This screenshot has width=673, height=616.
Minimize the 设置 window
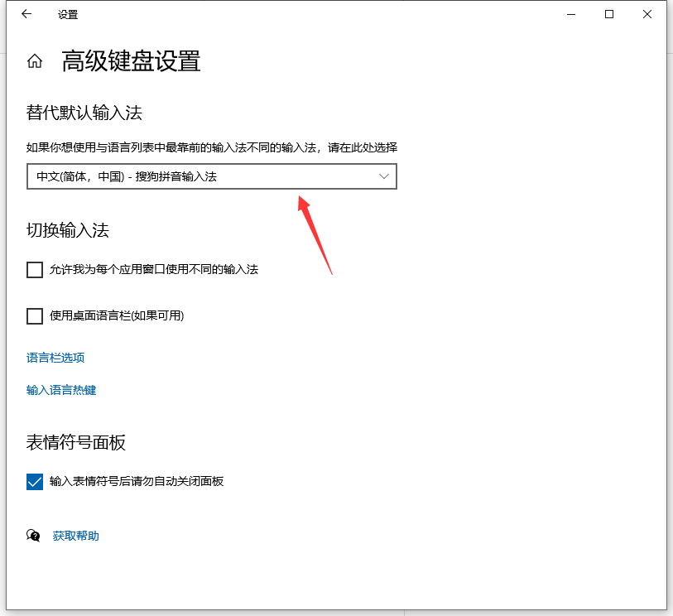coord(571,14)
